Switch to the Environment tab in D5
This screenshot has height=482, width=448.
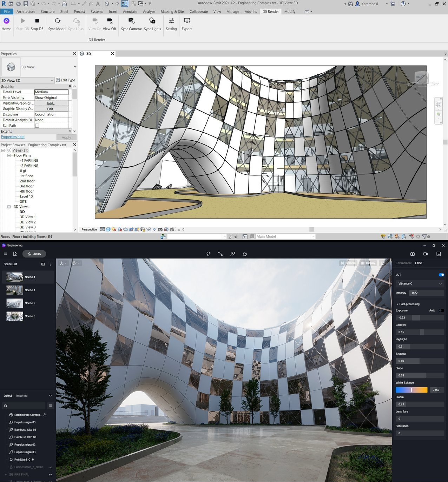[x=403, y=263]
